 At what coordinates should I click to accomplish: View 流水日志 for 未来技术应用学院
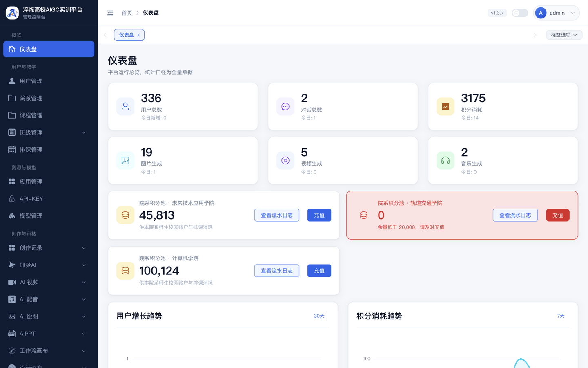point(277,215)
